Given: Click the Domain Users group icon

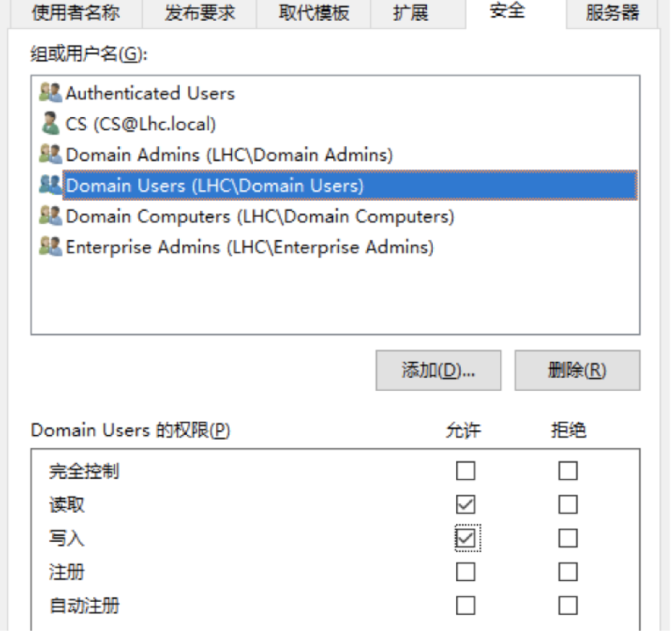Looking at the screenshot, I should click(51, 185).
